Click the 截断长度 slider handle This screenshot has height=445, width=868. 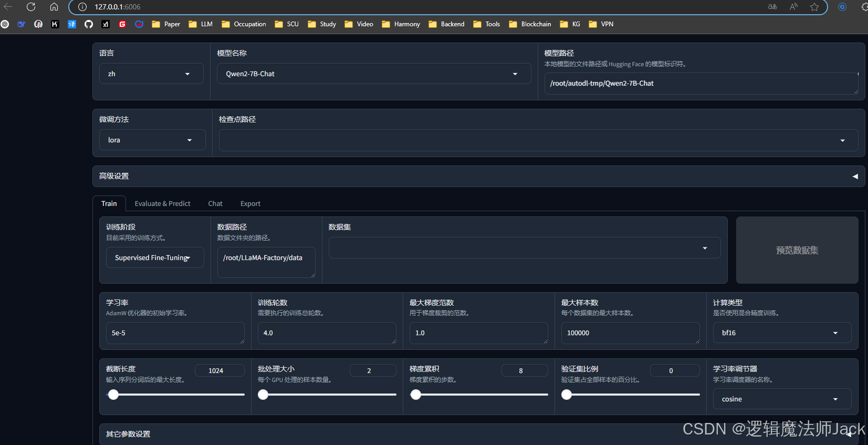(113, 395)
